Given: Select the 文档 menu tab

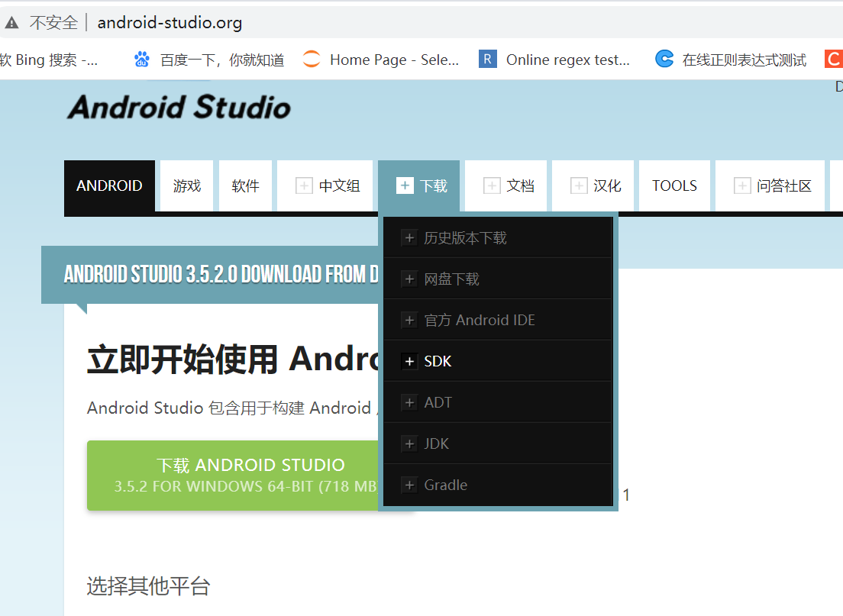Looking at the screenshot, I should click(505, 185).
